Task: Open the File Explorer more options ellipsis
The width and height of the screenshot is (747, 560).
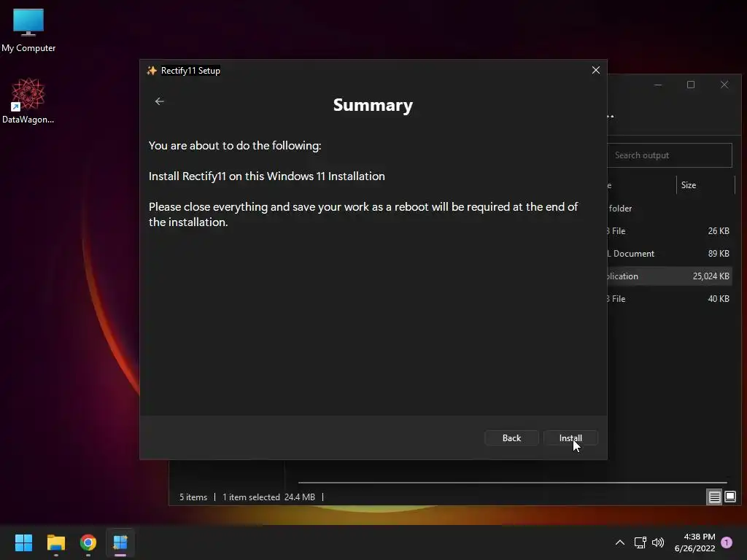Action: [611, 116]
